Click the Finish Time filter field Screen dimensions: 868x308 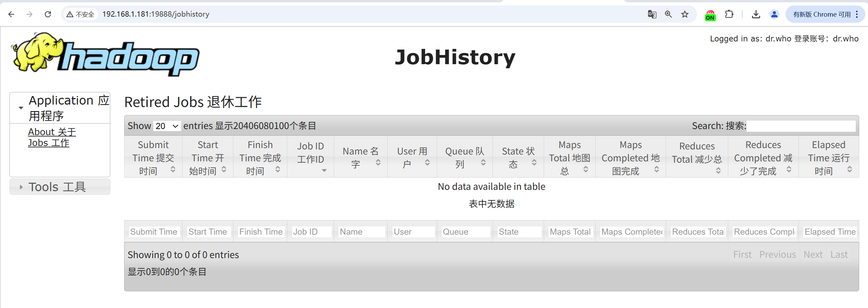pos(261,232)
